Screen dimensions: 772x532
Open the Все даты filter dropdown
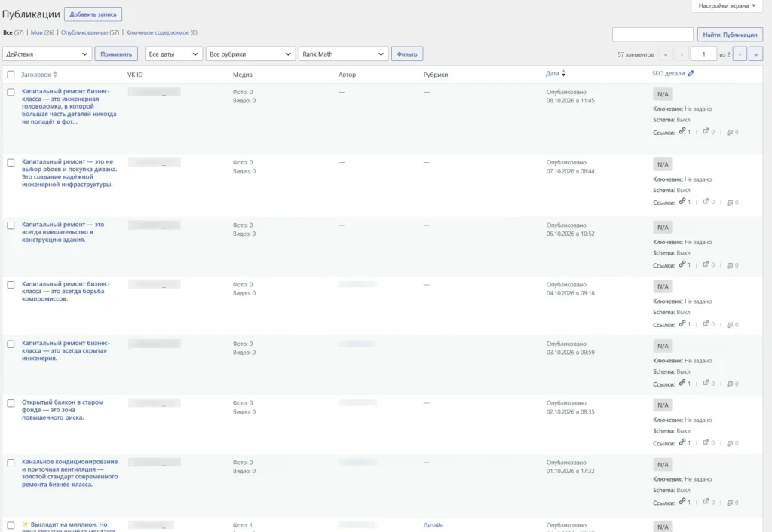coord(173,54)
